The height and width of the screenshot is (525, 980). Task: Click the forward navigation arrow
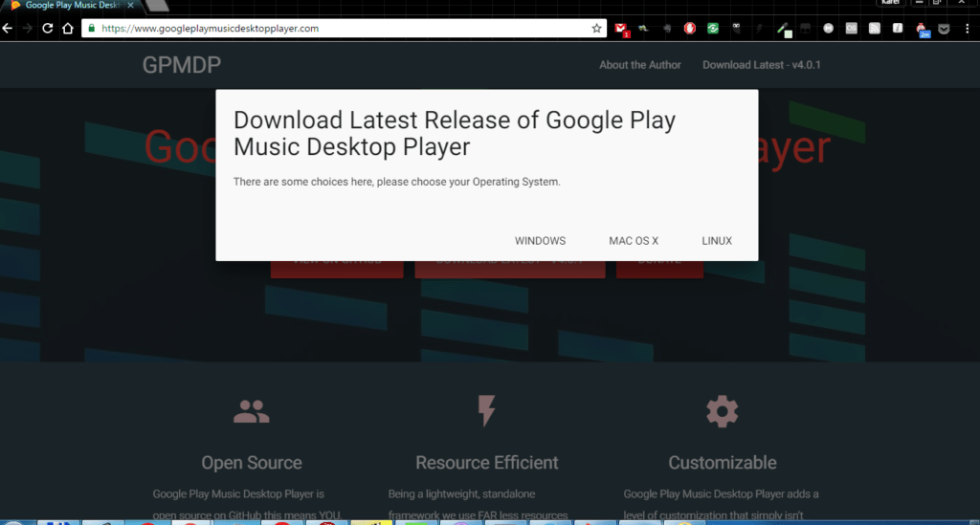[28, 28]
